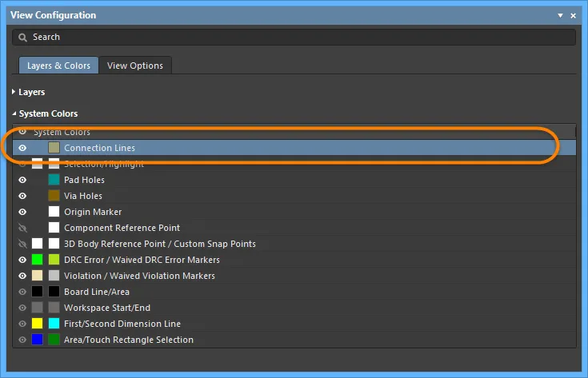
Task: Show 3D Body Reference Point via crossed eye
Action: click(x=22, y=244)
